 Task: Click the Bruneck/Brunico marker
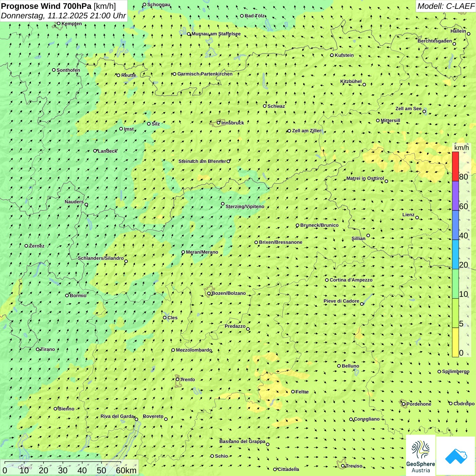[297, 225]
